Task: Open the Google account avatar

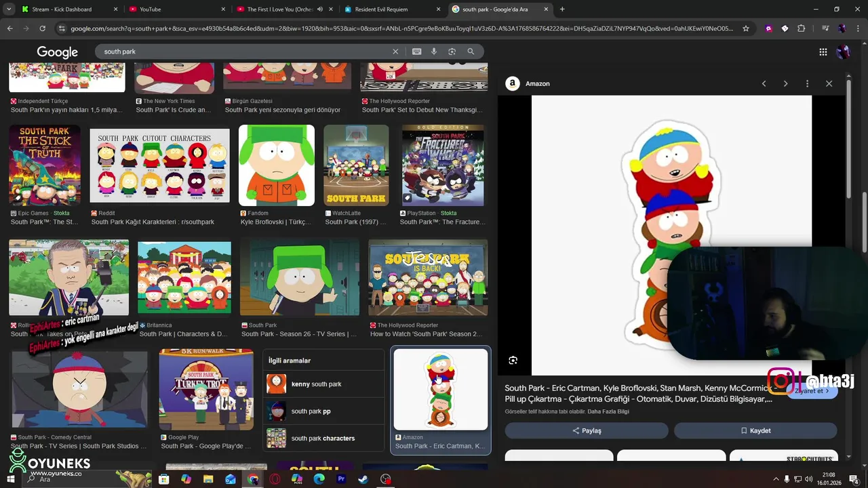Action: pos(844,52)
